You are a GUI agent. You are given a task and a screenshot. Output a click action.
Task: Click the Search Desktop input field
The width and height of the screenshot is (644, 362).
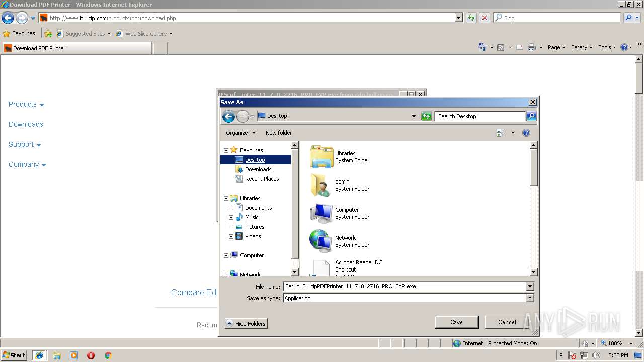(x=480, y=116)
